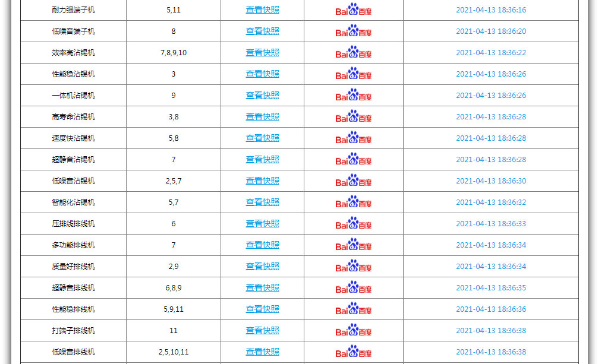Select keyword cell 超静音沾锡机
598x364 pixels.
(x=73, y=159)
